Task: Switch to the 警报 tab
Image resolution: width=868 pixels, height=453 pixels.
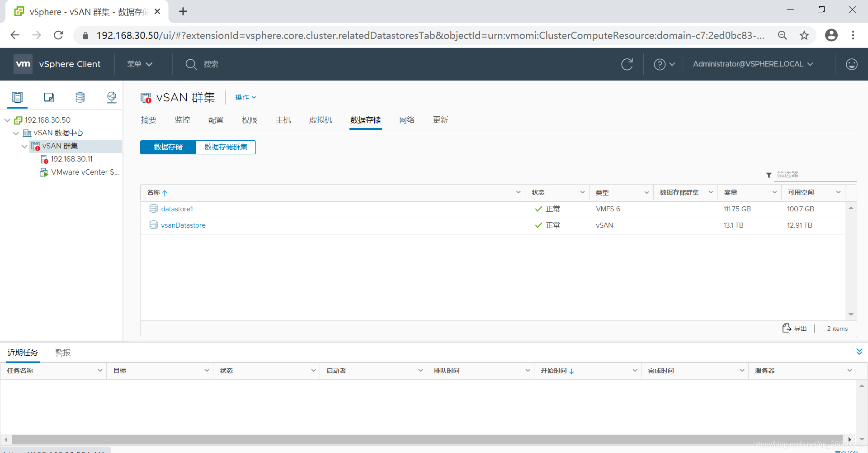Action: pyautogui.click(x=63, y=353)
